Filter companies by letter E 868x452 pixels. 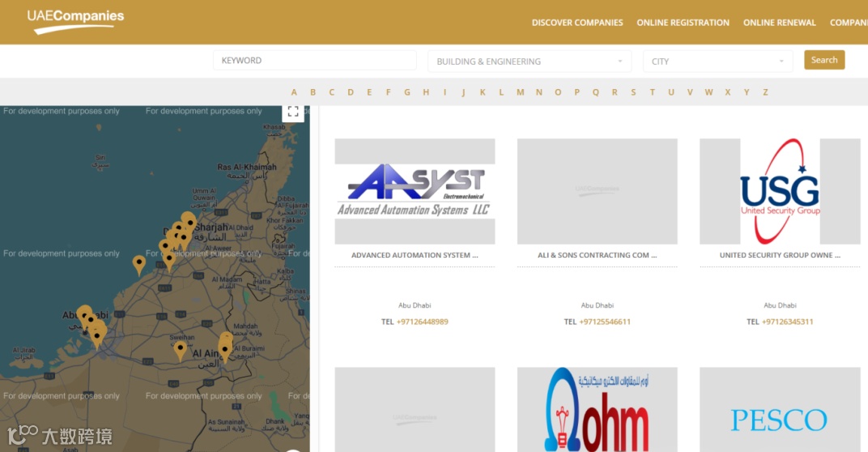[369, 92]
